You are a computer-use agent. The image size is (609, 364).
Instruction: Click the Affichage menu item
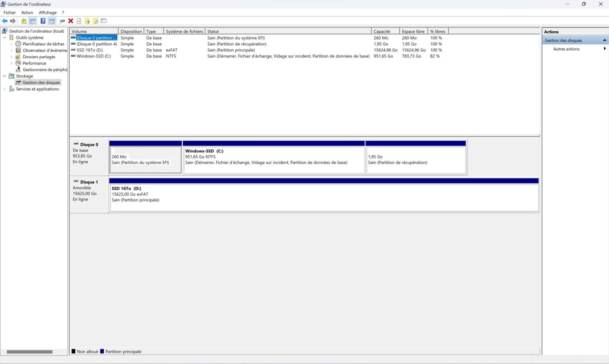coord(47,12)
